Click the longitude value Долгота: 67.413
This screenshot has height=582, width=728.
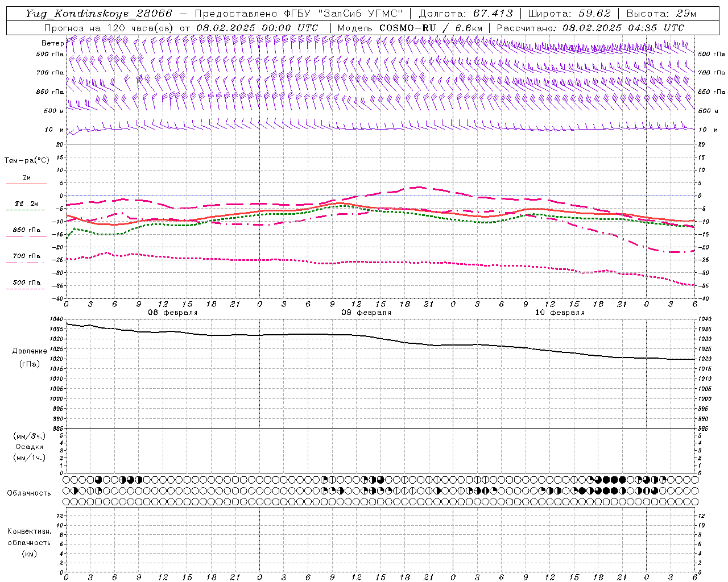tap(465, 14)
